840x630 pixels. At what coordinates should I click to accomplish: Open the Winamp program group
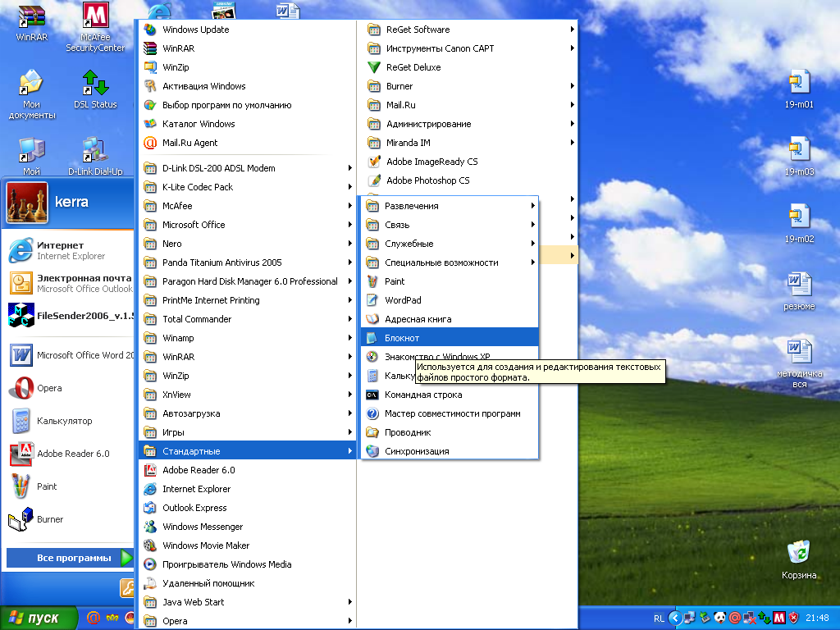coord(247,338)
